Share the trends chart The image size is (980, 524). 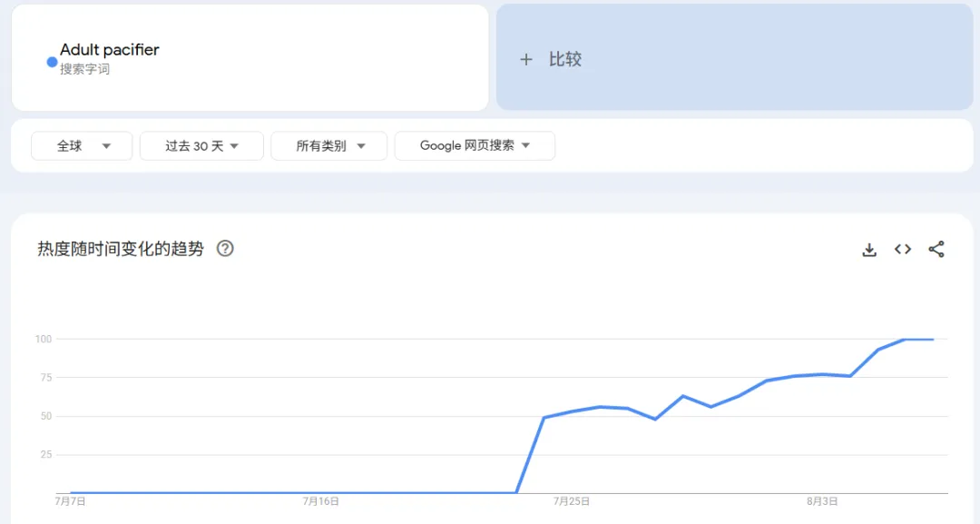pos(936,249)
